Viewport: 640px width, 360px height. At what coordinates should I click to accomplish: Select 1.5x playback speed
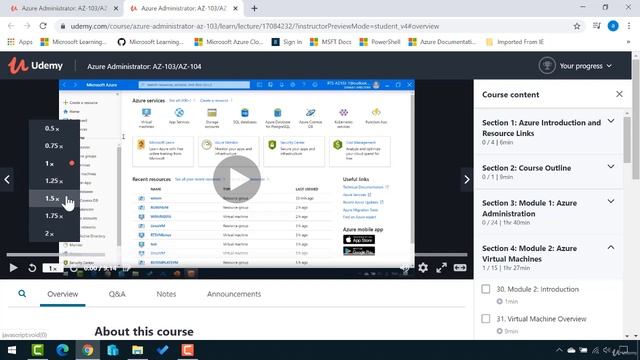(x=54, y=198)
